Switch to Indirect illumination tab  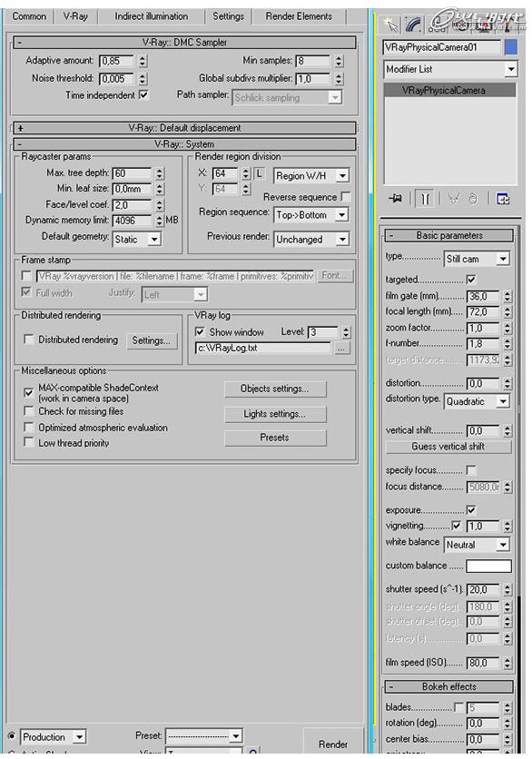coord(151,16)
